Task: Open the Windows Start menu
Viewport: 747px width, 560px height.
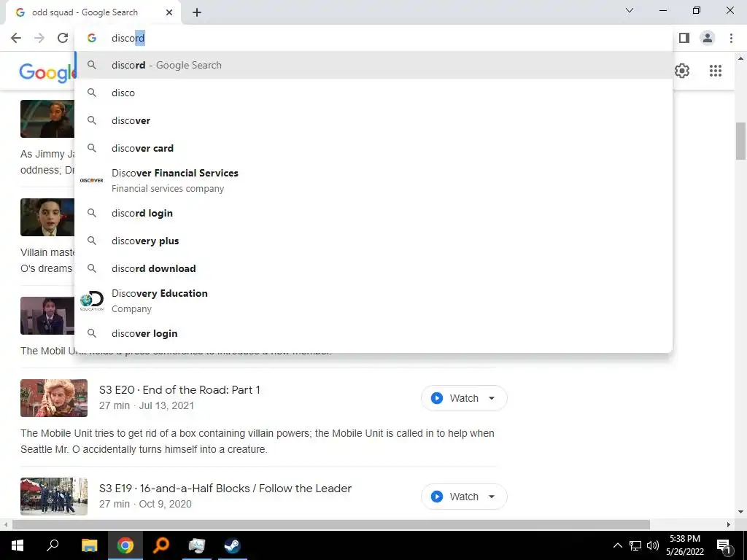Action: tap(18, 545)
